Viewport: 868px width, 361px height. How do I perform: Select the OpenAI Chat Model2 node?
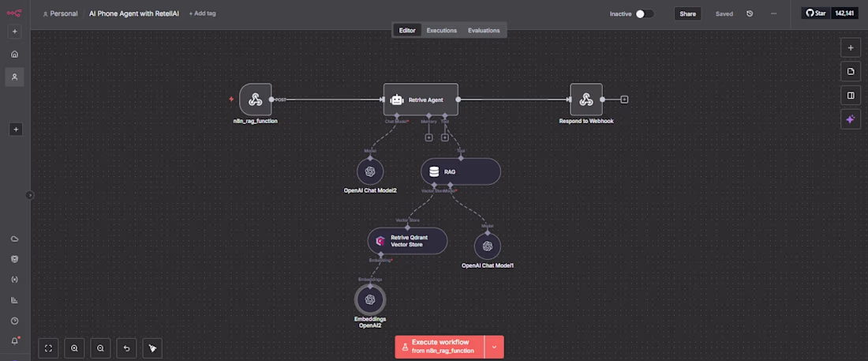[x=370, y=171]
